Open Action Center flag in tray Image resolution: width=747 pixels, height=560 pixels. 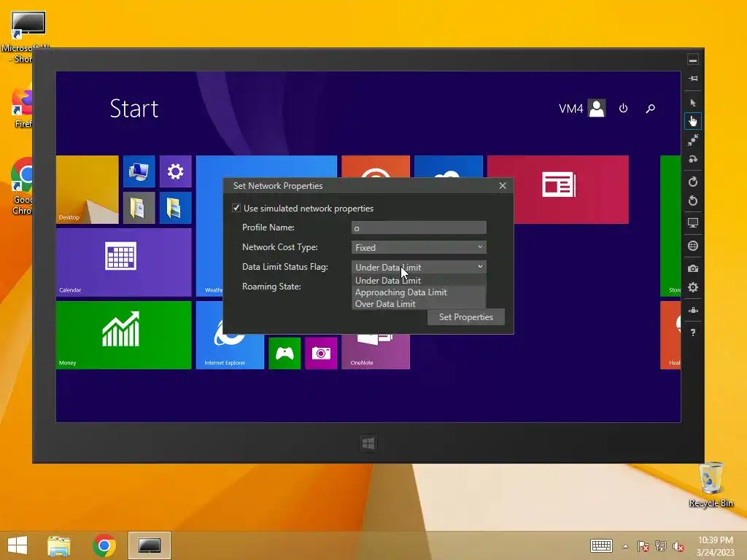(x=643, y=546)
